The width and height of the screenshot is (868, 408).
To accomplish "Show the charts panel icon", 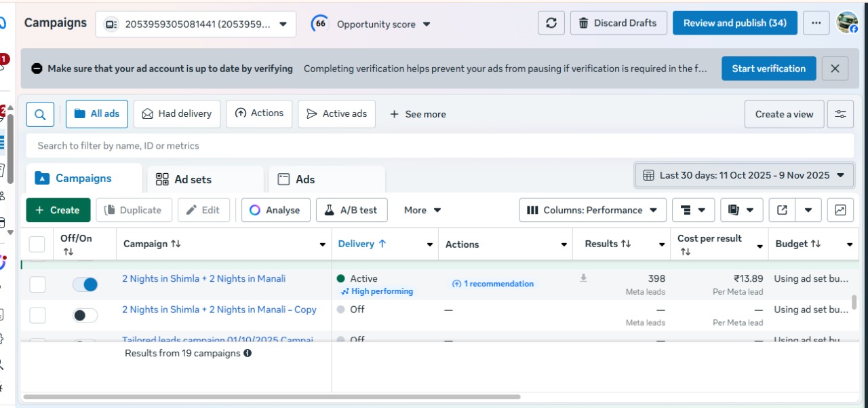I will [840, 210].
